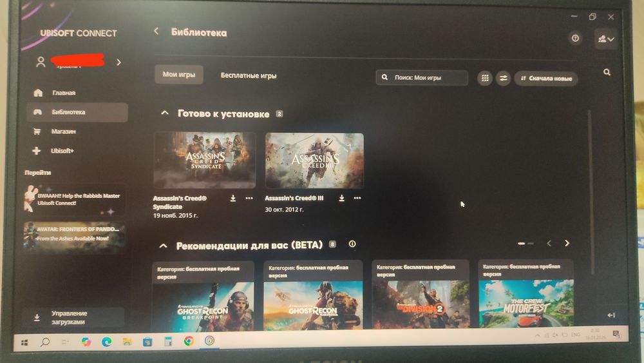This screenshot has width=644, height=363.
Task: Show next recommendations with right arrow
Action: pos(567,243)
